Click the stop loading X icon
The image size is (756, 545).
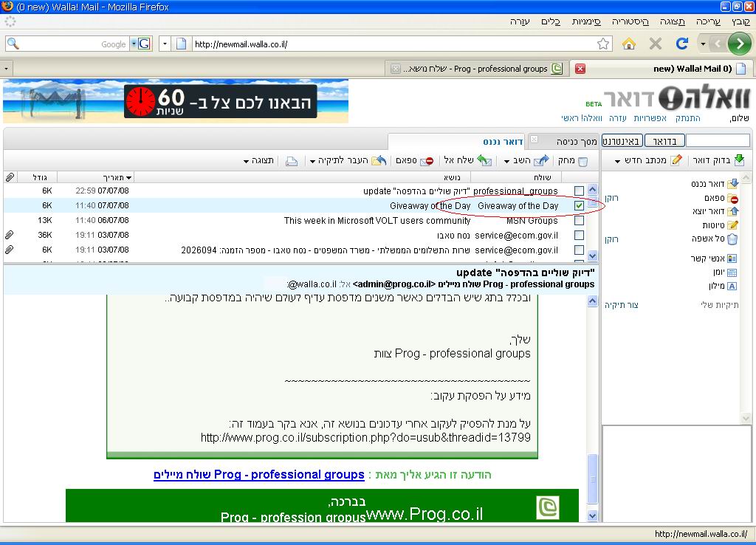pos(656,44)
